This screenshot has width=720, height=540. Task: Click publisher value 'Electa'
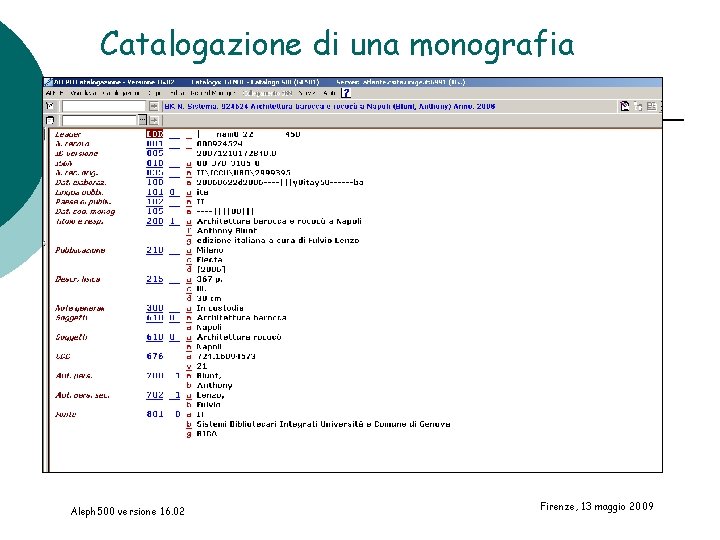209,260
